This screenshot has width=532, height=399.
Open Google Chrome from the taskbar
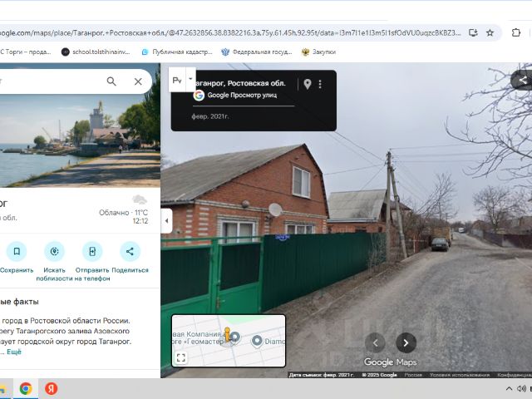[x=26, y=389]
